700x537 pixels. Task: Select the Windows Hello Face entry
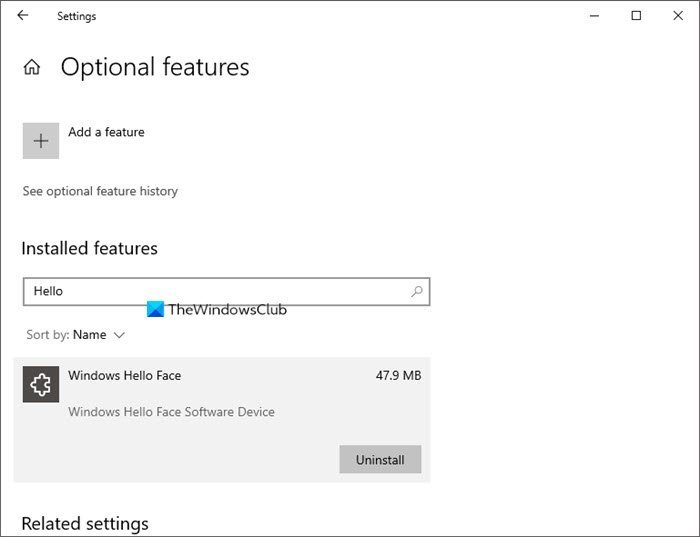222,420
